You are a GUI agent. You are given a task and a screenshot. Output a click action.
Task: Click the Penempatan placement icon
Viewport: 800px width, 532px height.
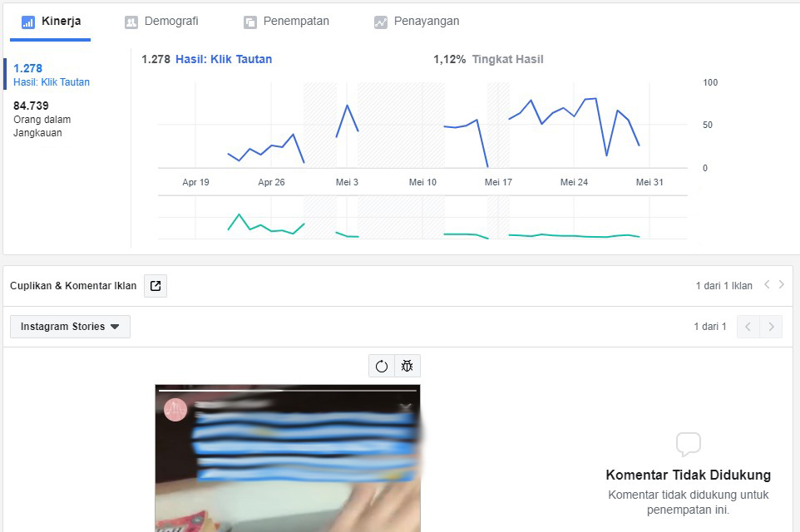[250, 22]
